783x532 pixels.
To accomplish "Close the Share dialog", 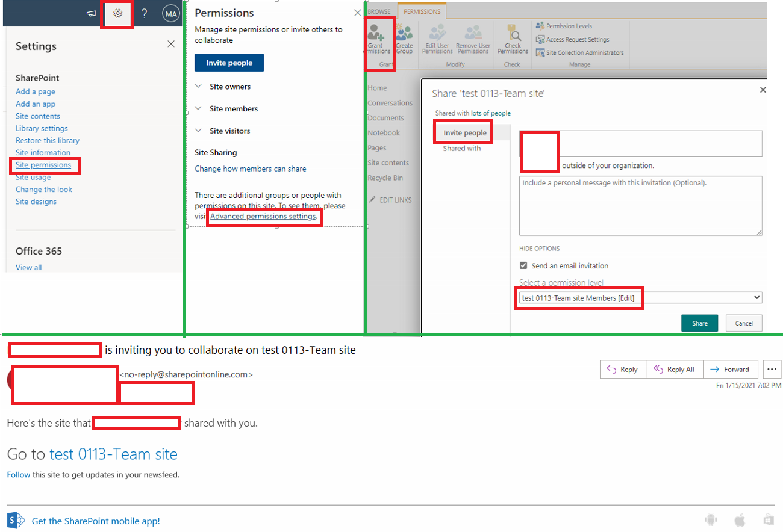I will [x=763, y=90].
